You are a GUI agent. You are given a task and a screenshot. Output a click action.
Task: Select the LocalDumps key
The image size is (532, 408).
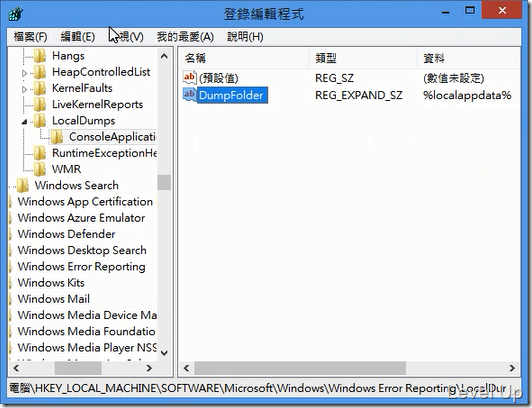point(83,121)
